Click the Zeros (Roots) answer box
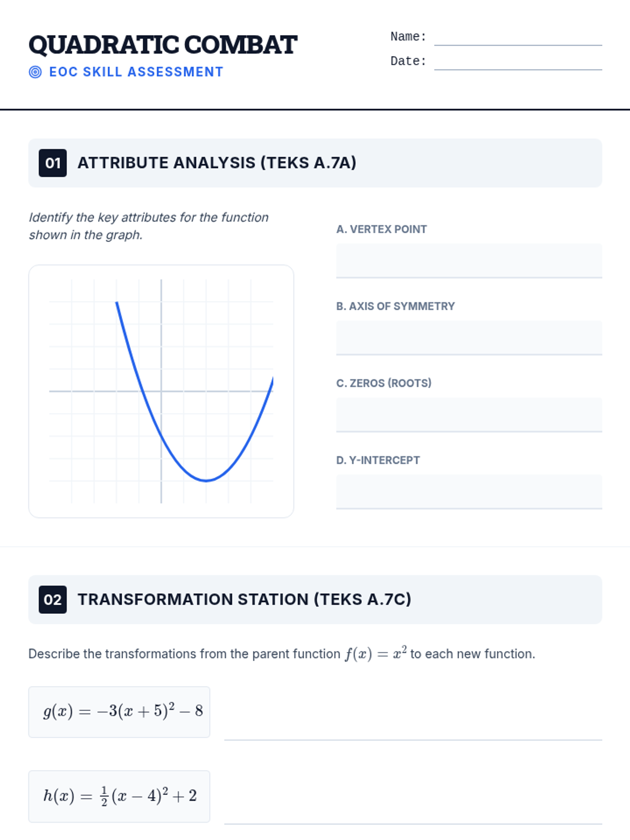Image resolution: width=630 pixels, height=840 pixels. 469,415
